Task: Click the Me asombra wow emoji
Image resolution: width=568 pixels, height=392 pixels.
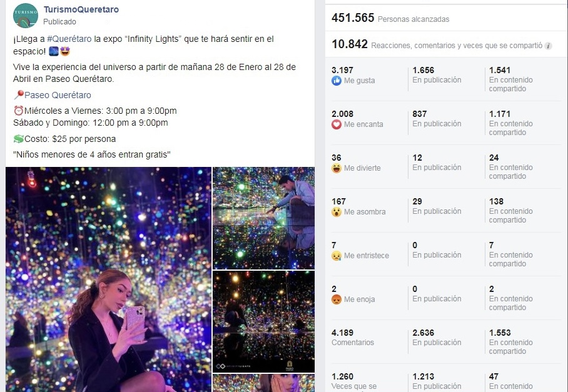Action: [337, 212]
